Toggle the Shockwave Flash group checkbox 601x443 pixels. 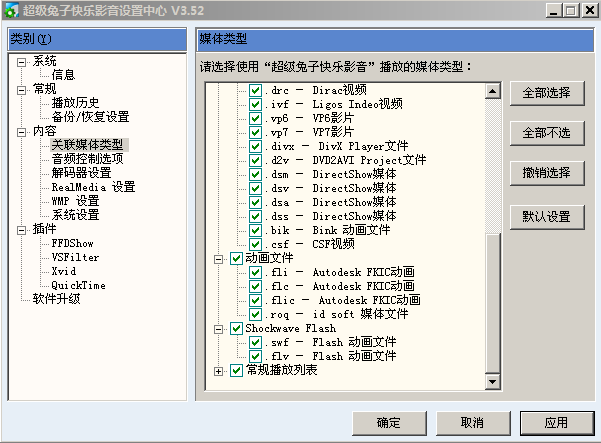[236, 328]
